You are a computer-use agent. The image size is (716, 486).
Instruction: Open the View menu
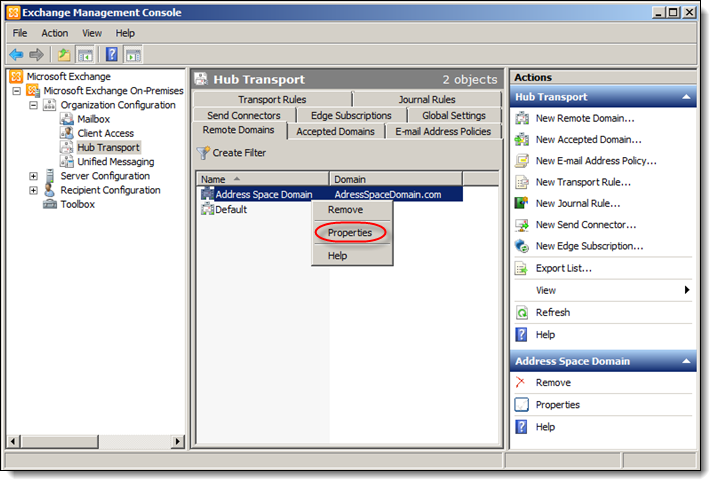(92, 33)
